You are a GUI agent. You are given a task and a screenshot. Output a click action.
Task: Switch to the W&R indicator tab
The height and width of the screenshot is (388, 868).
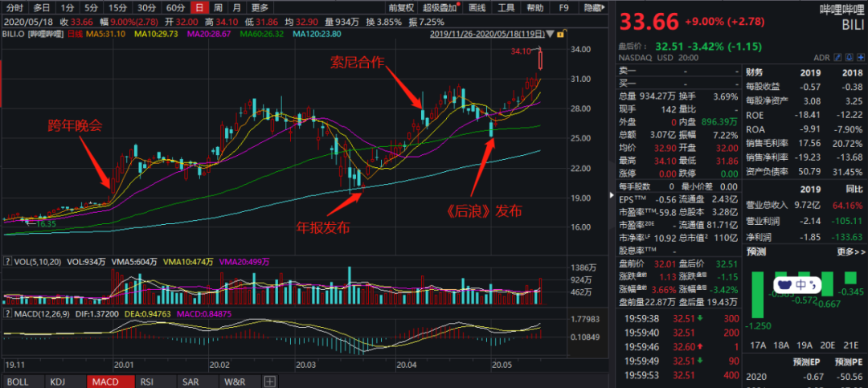(234, 382)
